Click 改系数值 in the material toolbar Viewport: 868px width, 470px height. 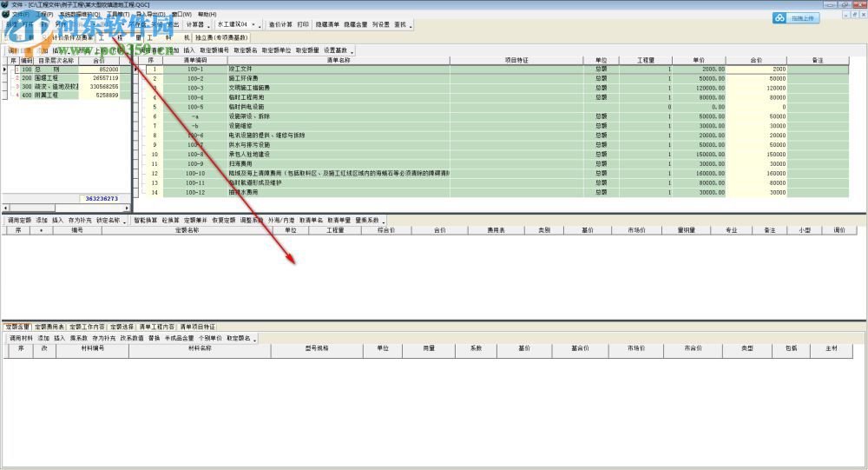coord(132,338)
